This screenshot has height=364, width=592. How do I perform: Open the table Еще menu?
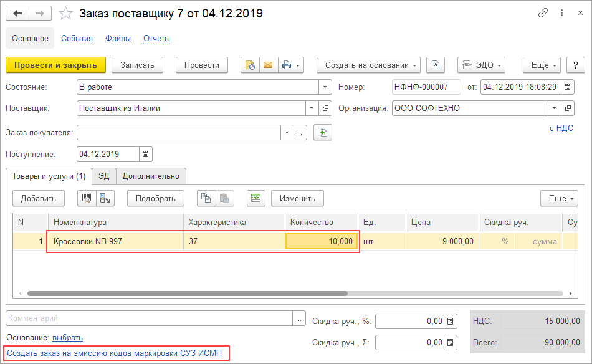559,198
